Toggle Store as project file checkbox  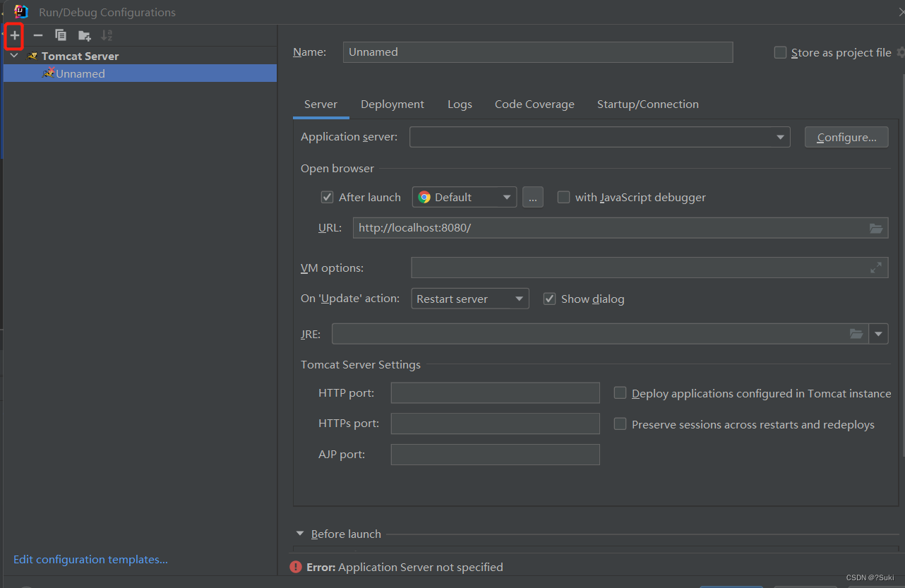tap(780, 52)
